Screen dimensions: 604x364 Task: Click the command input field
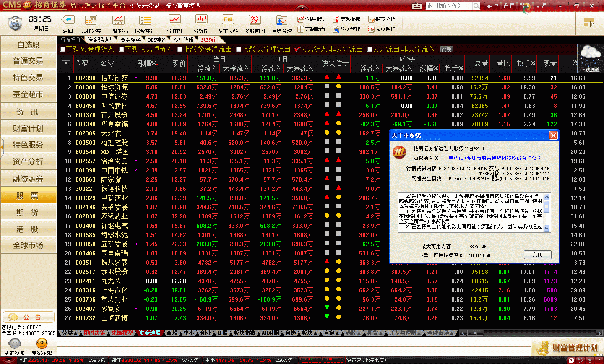pos(449,6)
